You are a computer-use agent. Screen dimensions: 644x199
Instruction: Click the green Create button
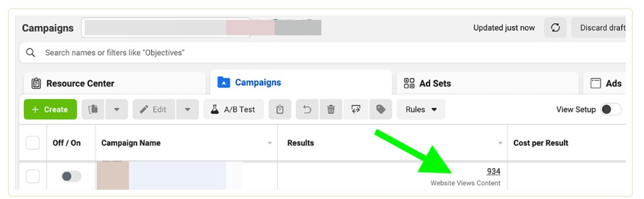click(50, 109)
